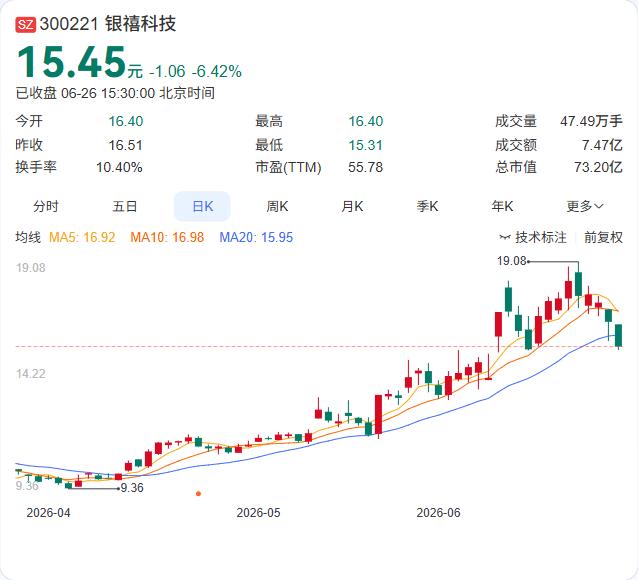Expand the 更多 dropdown for more periods
638x580 pixels.
pos(585,206)
